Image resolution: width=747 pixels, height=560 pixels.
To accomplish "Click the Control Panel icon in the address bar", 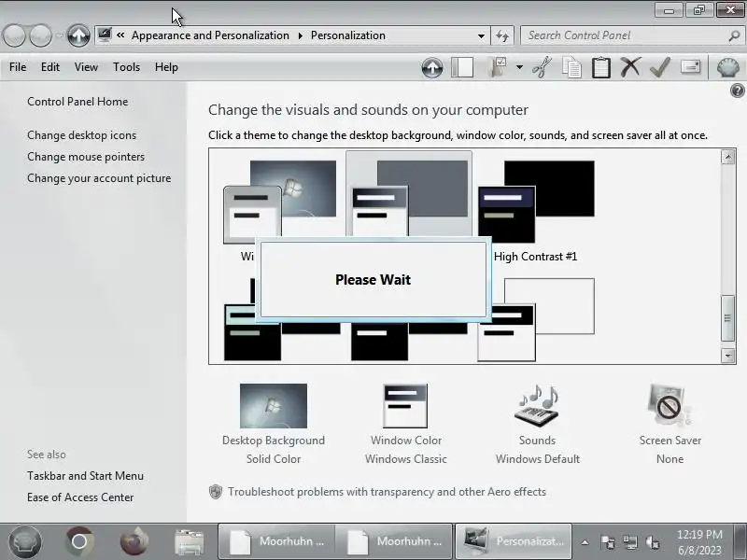I will click(x=105, y=35).
